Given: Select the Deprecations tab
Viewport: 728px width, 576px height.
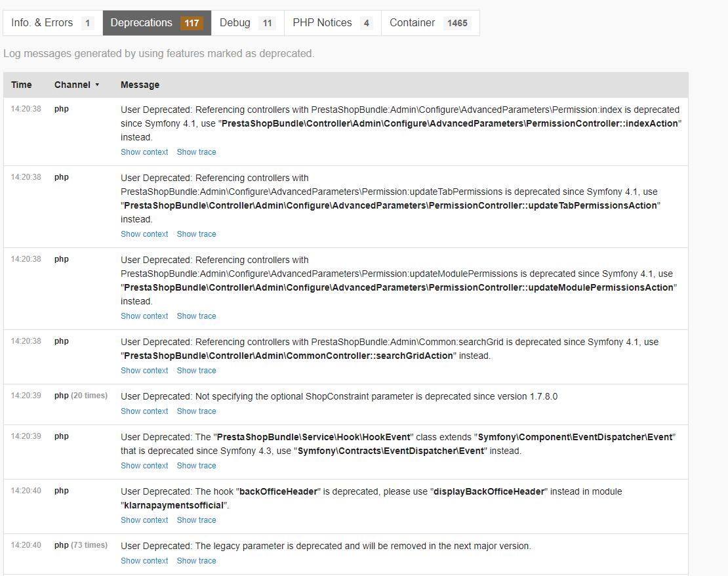Looking at the screenshot, I should (157, 23).
